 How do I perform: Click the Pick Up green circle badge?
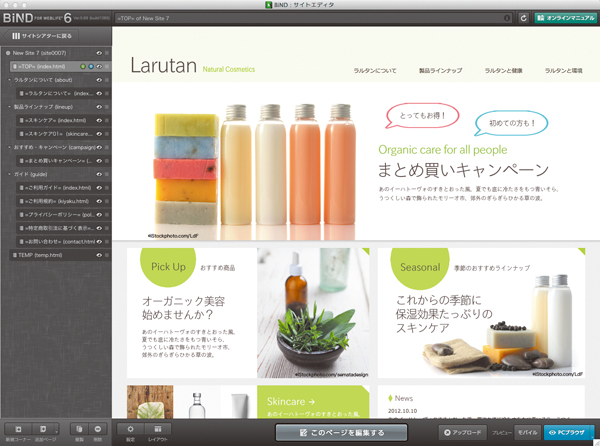click(x=168, y=267)
